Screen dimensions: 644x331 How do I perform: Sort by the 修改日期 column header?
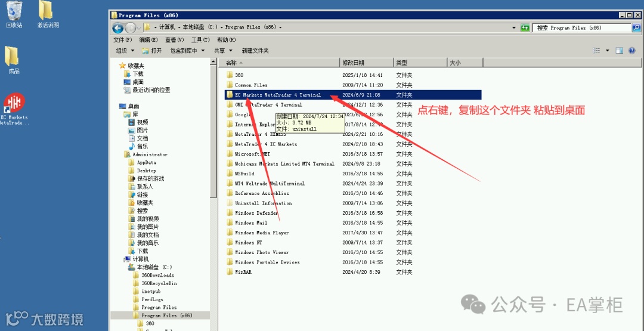[x=367, y=63]
